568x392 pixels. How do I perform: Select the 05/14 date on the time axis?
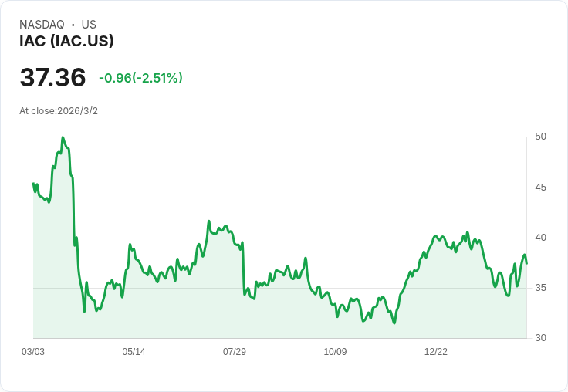[134, 352]
